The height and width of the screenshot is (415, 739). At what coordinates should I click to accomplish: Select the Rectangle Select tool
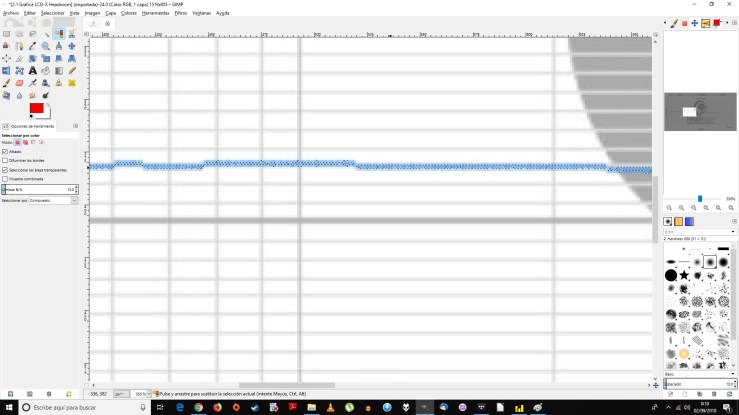(7, 33)
